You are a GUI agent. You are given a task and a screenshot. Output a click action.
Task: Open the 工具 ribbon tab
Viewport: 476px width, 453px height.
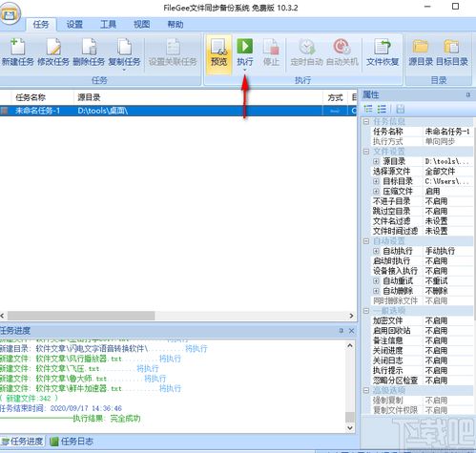coord(108,24)
